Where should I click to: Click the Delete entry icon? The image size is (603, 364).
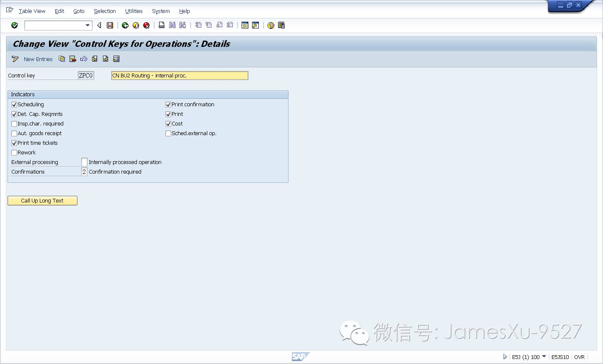73,59
